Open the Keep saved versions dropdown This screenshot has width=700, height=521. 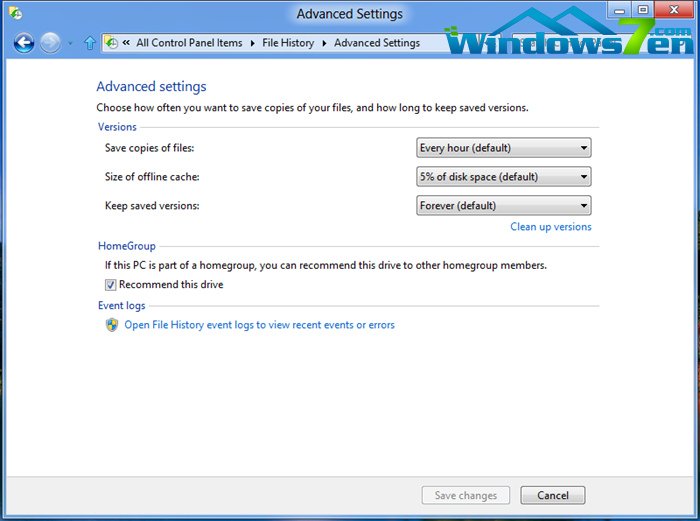pyautogui.click(x=503, y=206)
